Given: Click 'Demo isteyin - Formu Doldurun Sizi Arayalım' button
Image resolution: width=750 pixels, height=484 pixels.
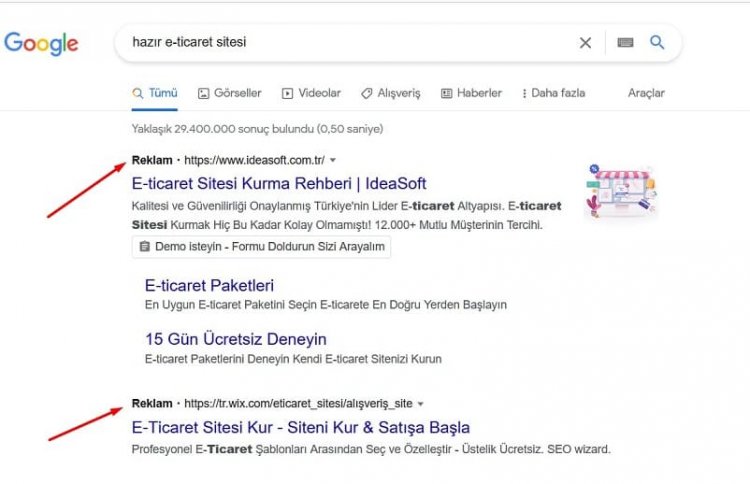Looking at the screenshot, I should pyautogui.click(x=261, y=247).
